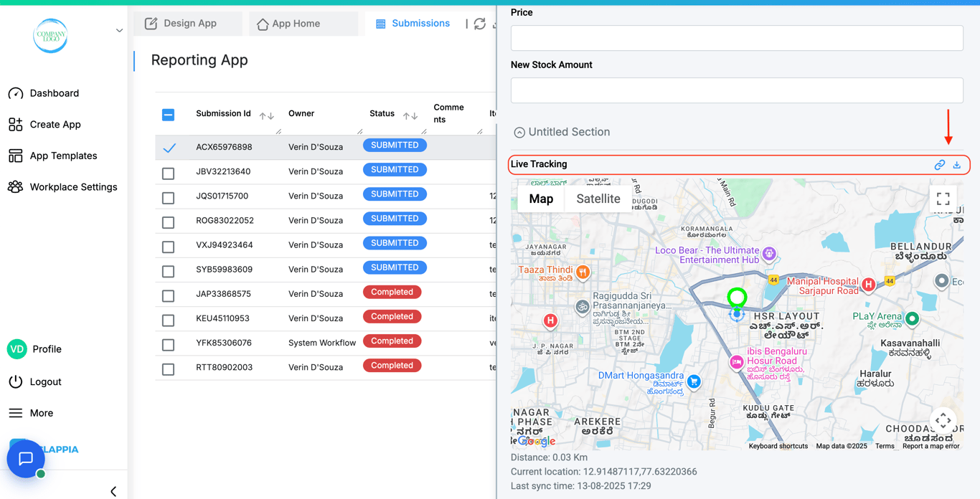Click the green location marker on map
This screenshot has width=980, height=499.
click(737, 297)
